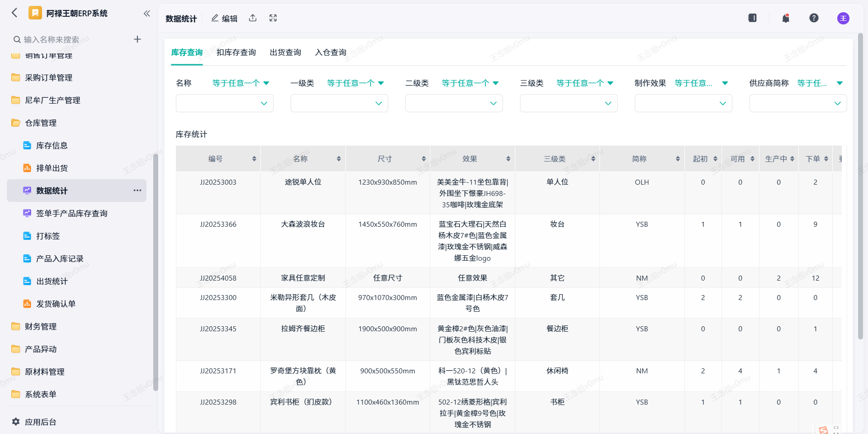The width and height of the screenshot is (868, 434).
Task: Open 签单手产品库存查询 dashboard
Action: 77,213
